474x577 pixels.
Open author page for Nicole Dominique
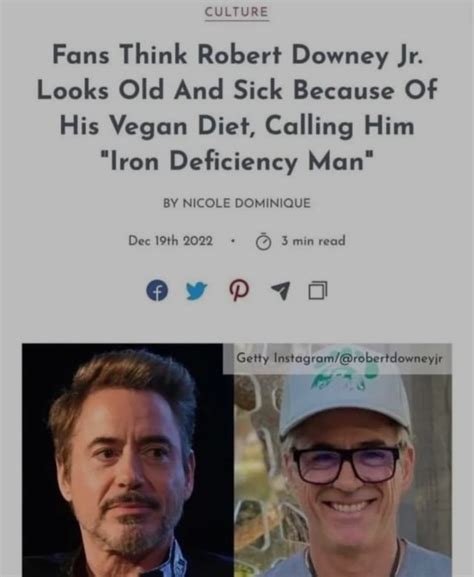coord(237,203)
